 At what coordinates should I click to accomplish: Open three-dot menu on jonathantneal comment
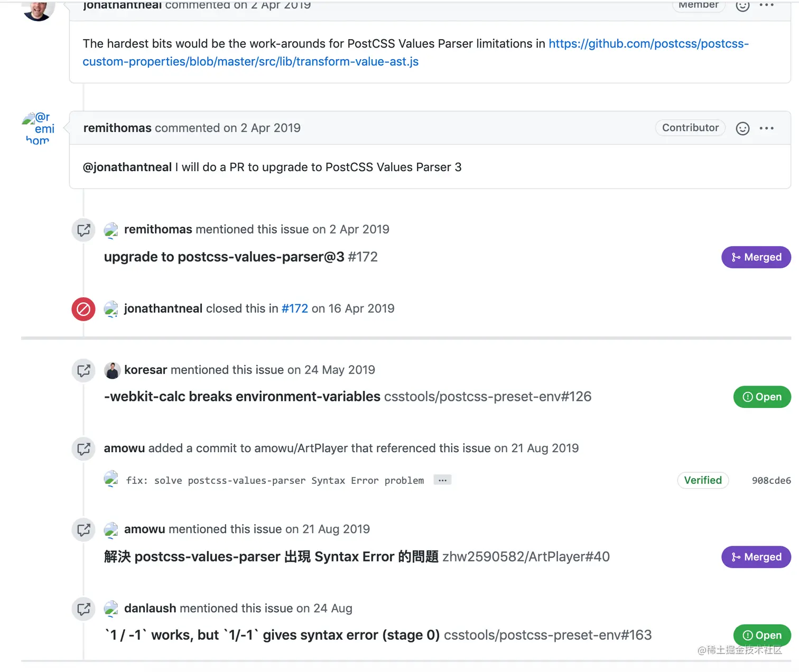[x=766, y=5]
